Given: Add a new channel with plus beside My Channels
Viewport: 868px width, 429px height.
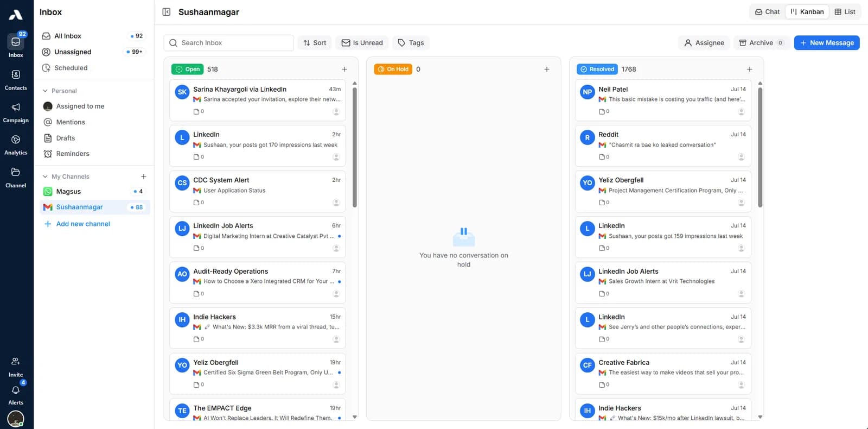Looking at the screenshot, I should pos(144,176).
